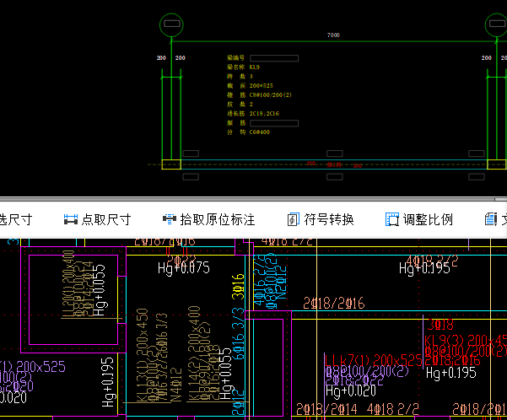Click the 腰筋 input box
The image size is (507, 420).
274,123
